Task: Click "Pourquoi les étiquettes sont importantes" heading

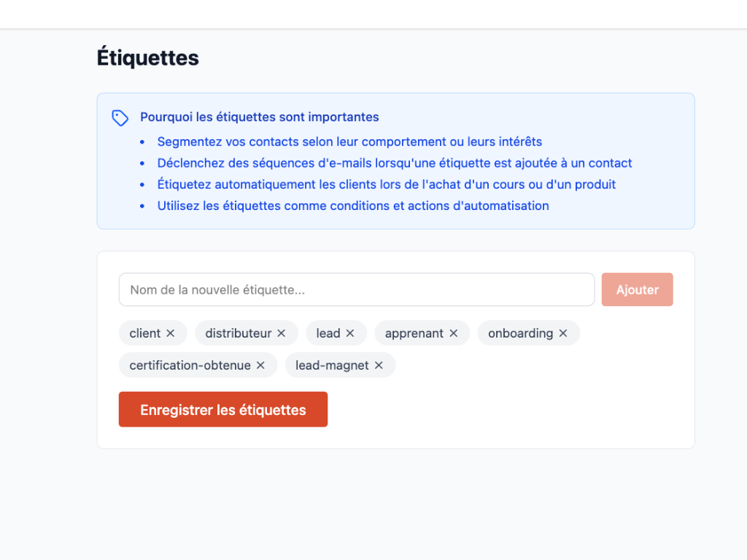Action: coord(260,117)
